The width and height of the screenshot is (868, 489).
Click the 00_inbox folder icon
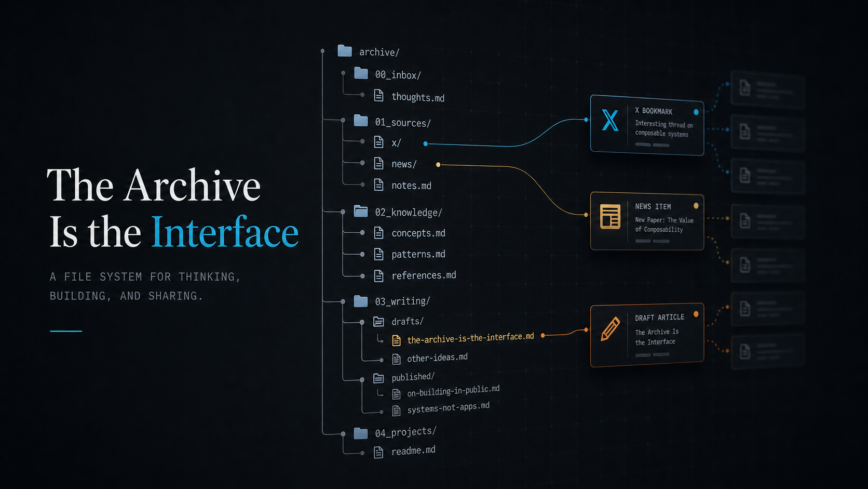[361, 73]
